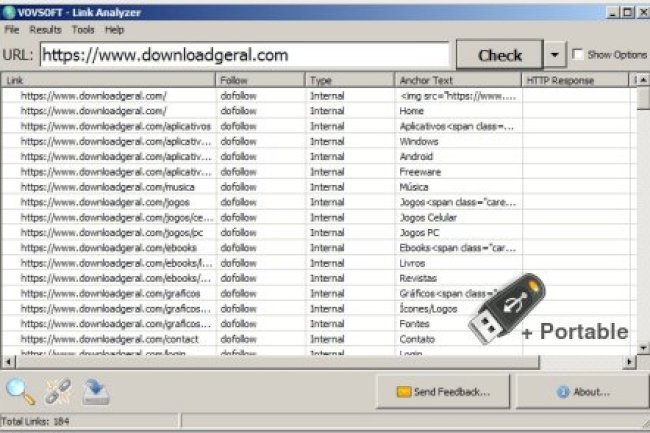The image size is (650, 433).
Task: Open the File menu
Action: [12, 30]
